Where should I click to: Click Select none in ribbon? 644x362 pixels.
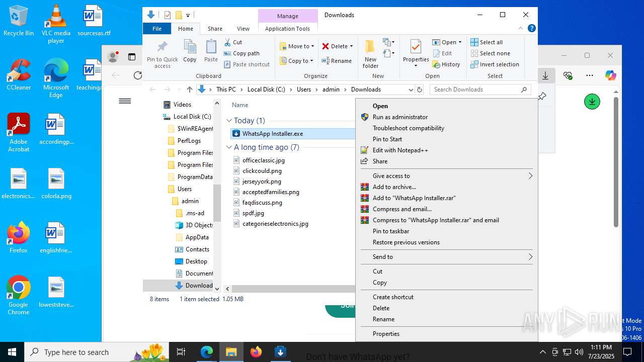tap(491, 53)
